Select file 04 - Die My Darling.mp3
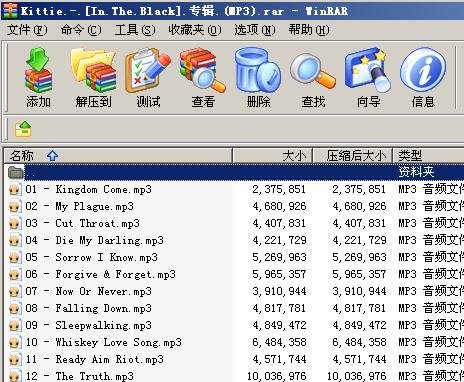Screen dimensions: 464x382 94,240
